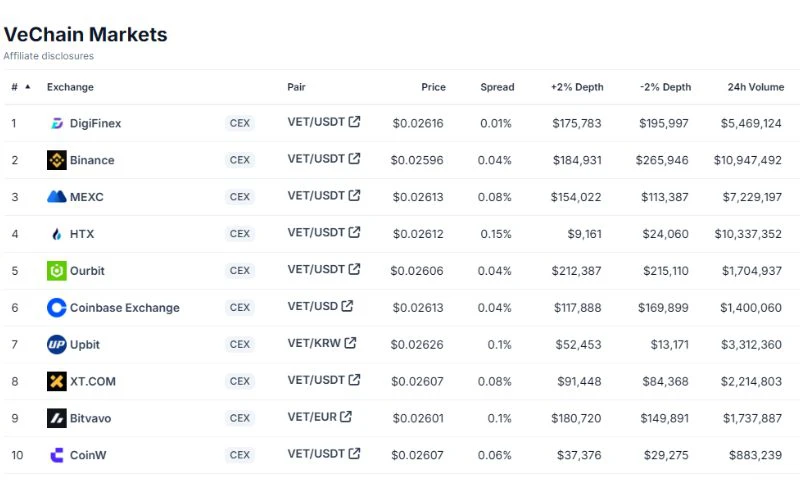Image resolution: width=800 pixels, height=500 pixels.
Task: Open the Upbit exchange name link
Action: click(85, 344)
